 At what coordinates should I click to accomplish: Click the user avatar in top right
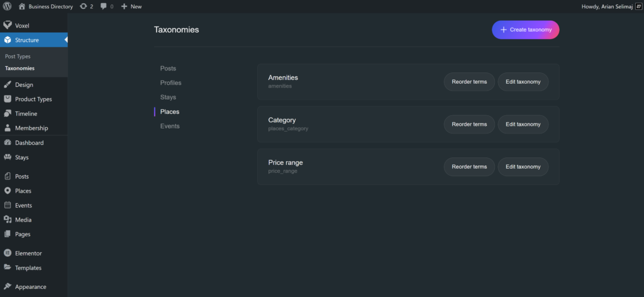click(638, 6)
